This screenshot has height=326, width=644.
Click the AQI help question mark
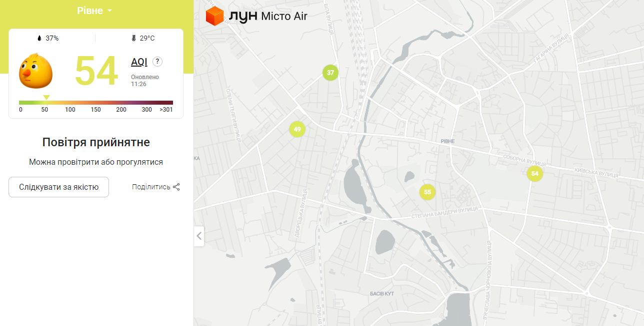click(157, 62)
